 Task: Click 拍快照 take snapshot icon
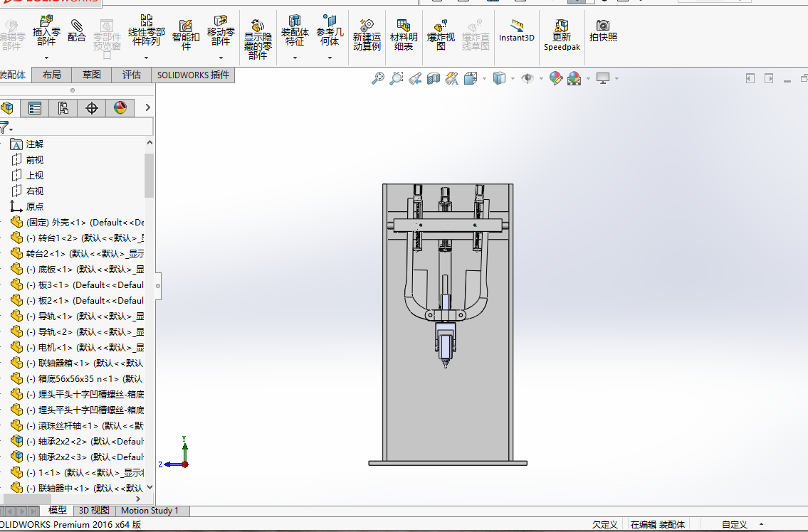click(x=603, y=31)
